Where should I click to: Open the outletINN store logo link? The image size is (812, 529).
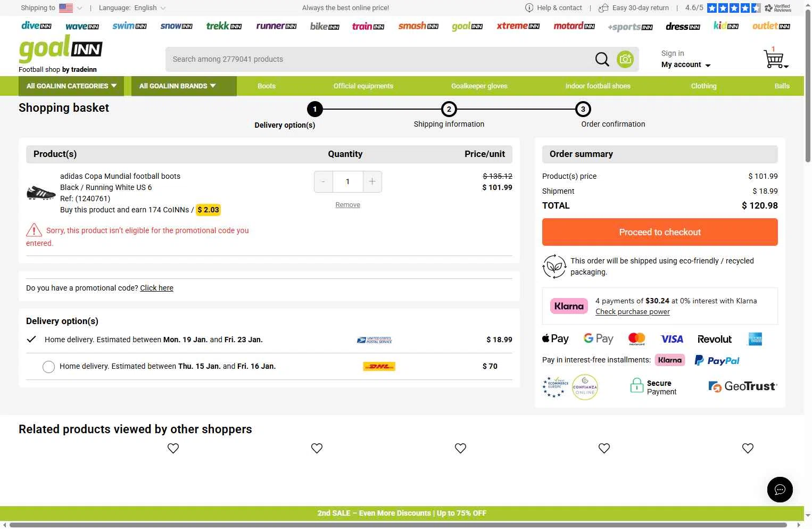coord(771,26)
